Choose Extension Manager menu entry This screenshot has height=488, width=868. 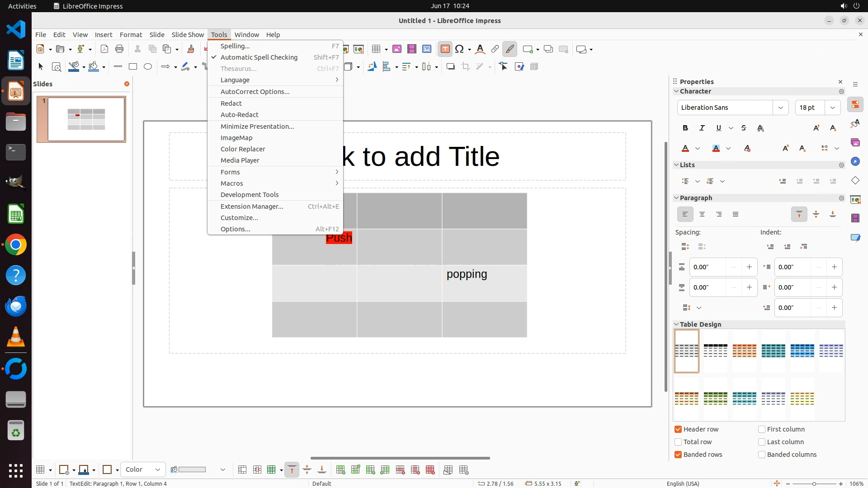[x=252, y=206]
